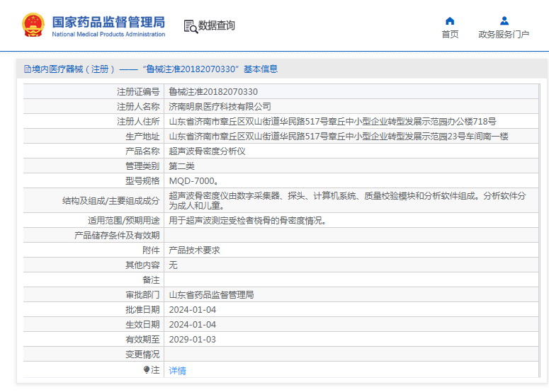Open the 详情 link
The width and height of the screenshot is (549, 392).
pos(177,370)
